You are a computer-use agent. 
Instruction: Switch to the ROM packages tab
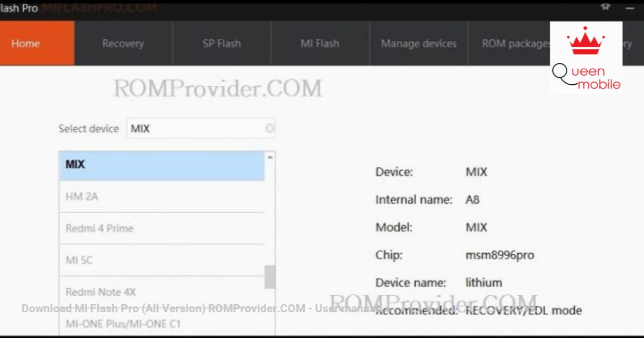coord(510,43)
